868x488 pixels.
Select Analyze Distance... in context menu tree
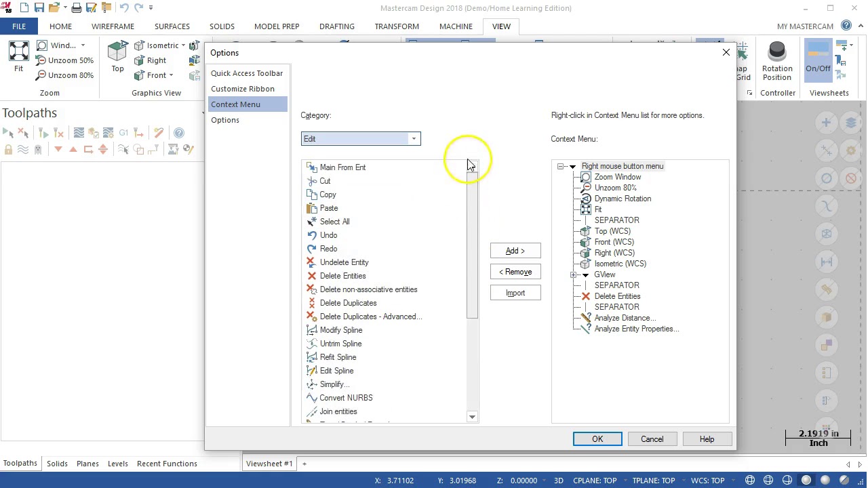[625, 318]
